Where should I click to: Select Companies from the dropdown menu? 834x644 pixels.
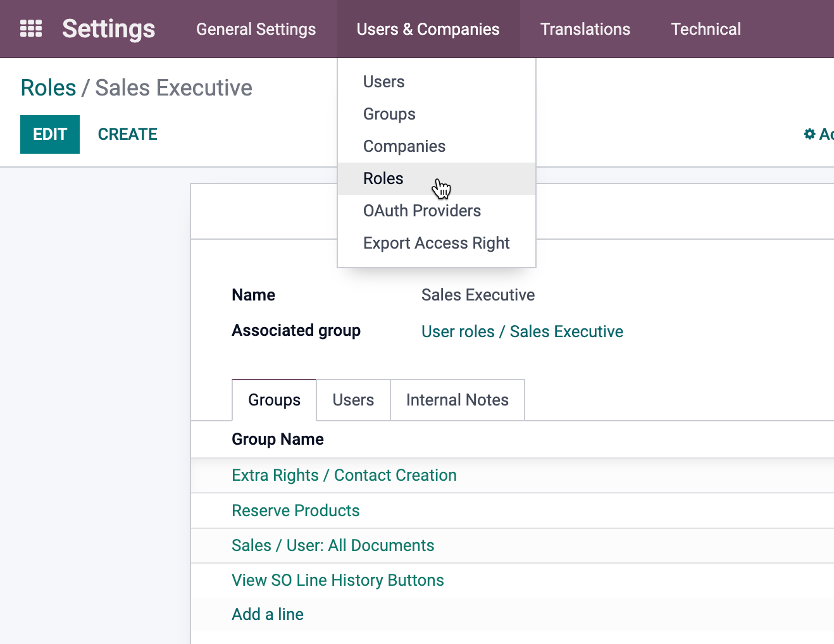404,146
